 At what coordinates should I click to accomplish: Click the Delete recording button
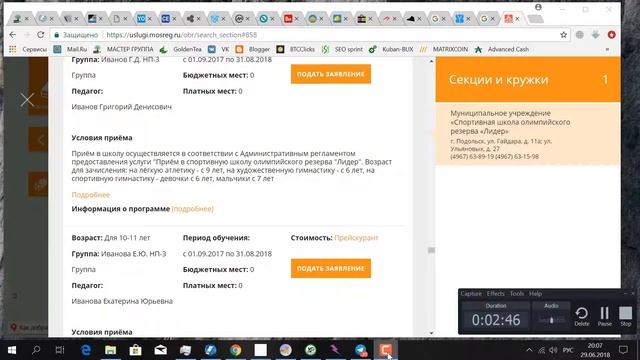click(x=582, y=316)
